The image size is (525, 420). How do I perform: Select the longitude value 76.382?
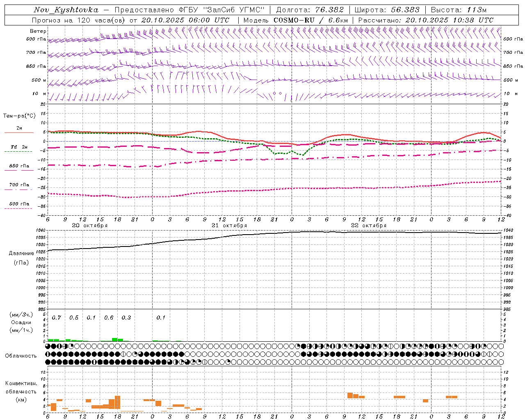click(329, 10)
